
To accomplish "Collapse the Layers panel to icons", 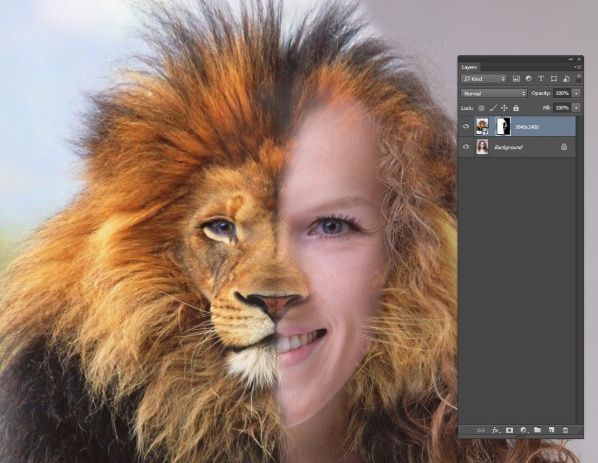I will [x=571, y=59].
